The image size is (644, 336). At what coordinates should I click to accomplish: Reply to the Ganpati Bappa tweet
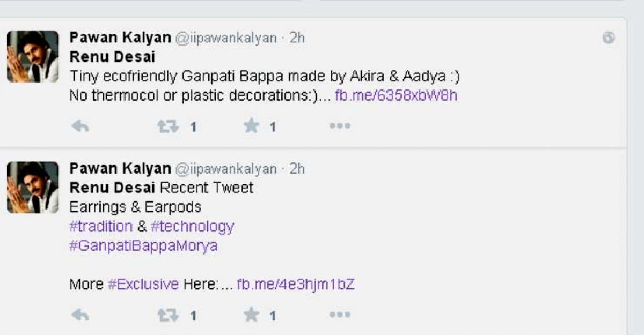click(x=80, y=126)
